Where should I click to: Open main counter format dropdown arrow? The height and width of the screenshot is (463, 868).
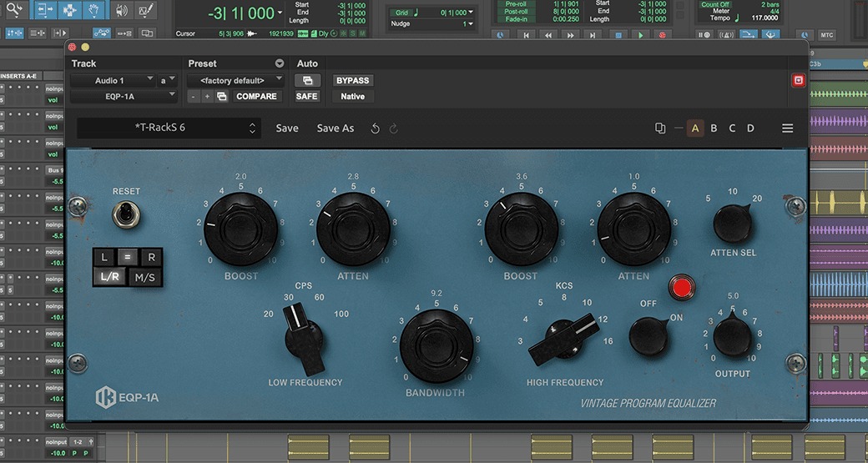point(280,13)
